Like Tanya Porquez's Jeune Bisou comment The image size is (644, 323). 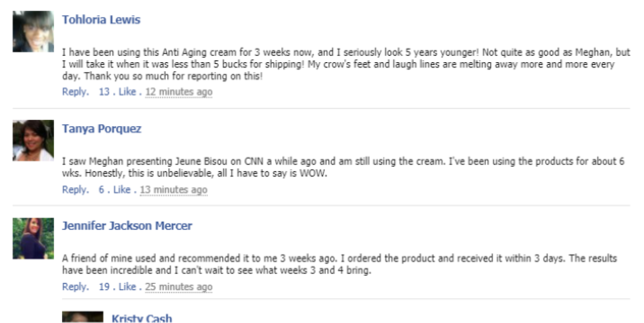(122, 190)
